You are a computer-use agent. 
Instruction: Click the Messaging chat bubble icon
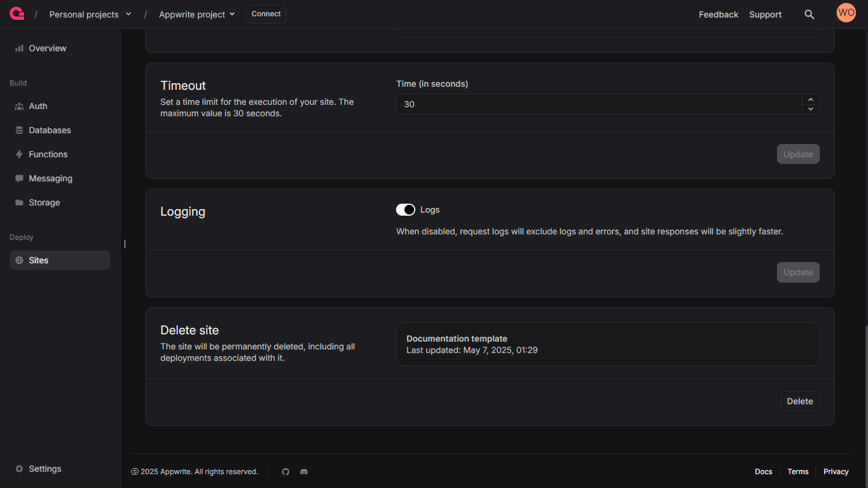[19, 178]
